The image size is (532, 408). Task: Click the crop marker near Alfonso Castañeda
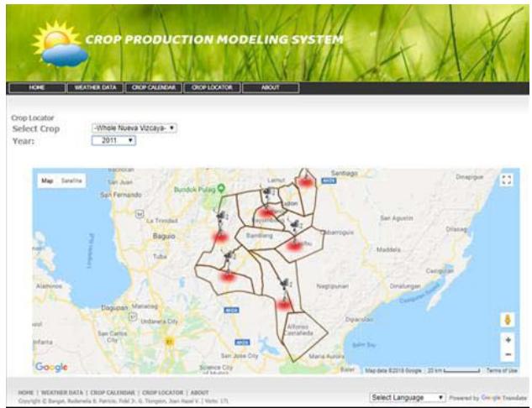pyautogui.click(x=284, y=304)
